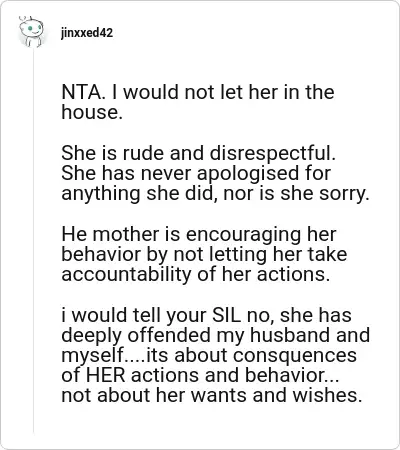Click the word 'myself....its' in the comment
The width and height of the screenshot is (400, 450).
coord(116,356)
